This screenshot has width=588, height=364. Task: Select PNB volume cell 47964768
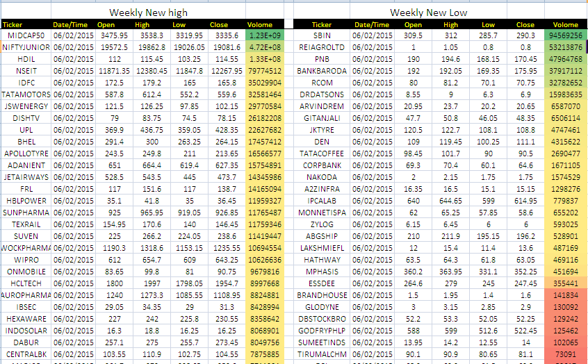coord(566,59)
